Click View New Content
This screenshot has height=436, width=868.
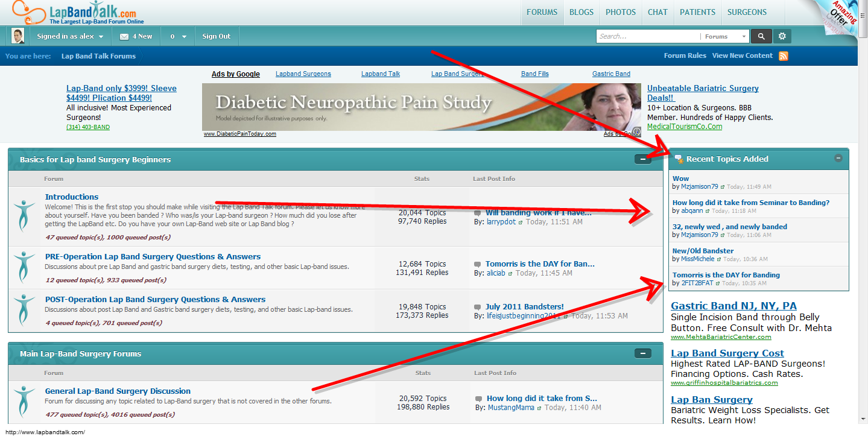tap(743, 55)
